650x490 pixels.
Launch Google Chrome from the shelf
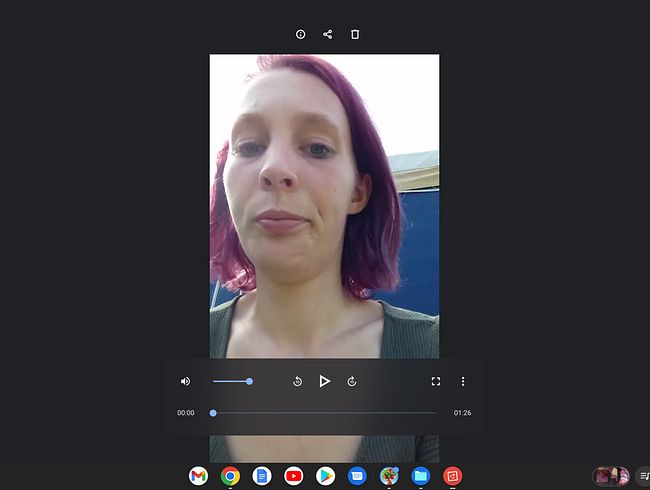coord(230,476)
